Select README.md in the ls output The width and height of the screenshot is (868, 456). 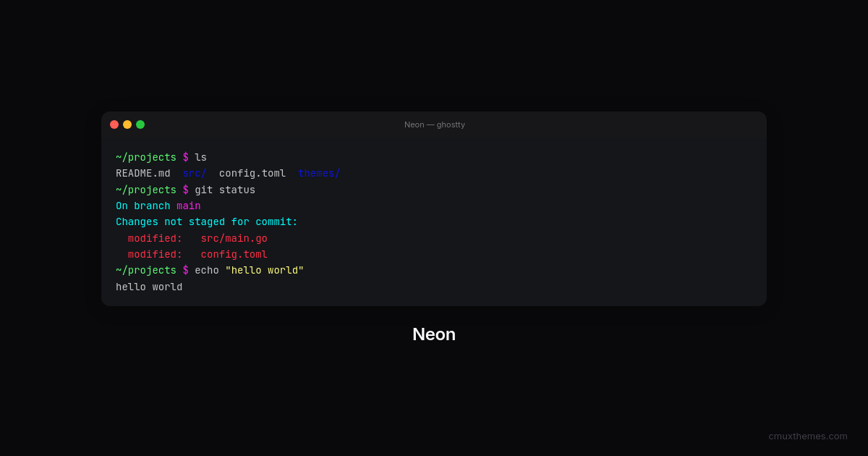[143, 174]
